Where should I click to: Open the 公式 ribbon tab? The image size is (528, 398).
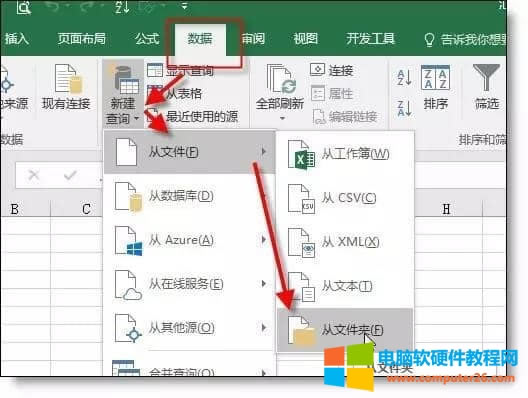pyautogui.click(x=147, y=39)
